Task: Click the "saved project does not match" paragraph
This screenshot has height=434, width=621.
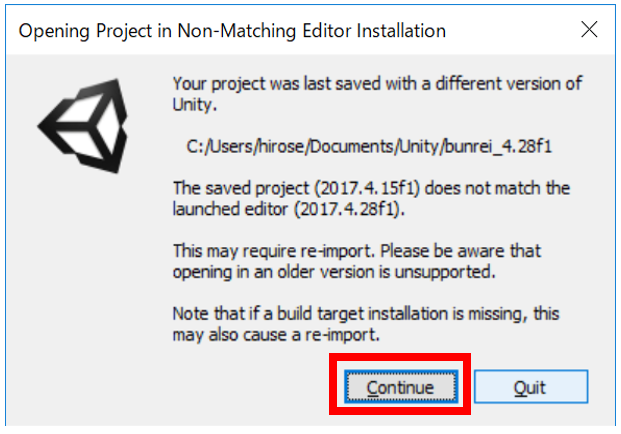Action: pyautogui.click(x=371, y=196)
